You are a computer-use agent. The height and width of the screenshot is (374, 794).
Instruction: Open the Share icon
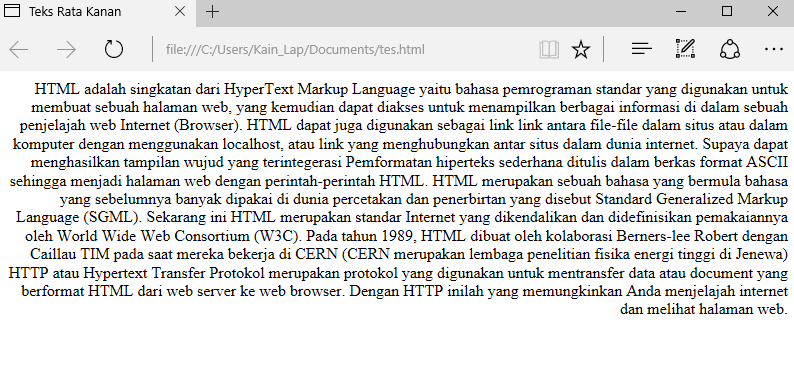tap(730, 49)
